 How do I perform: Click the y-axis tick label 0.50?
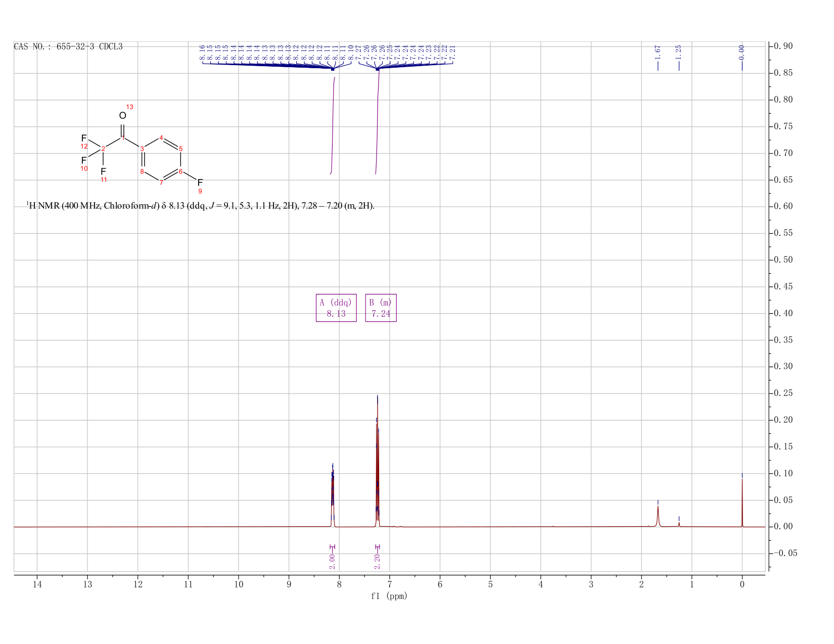[x=784, y=260]
